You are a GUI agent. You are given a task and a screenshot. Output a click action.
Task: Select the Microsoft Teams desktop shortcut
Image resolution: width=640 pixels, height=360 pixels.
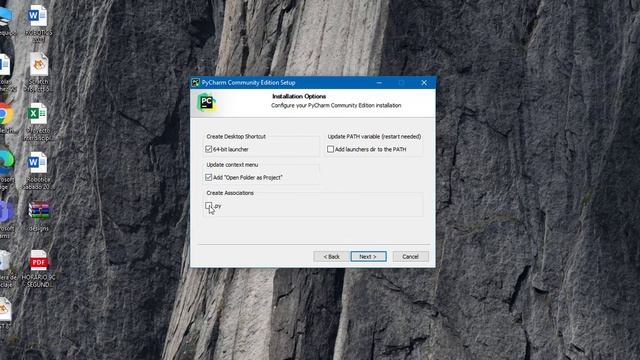[x=6, y=218]
